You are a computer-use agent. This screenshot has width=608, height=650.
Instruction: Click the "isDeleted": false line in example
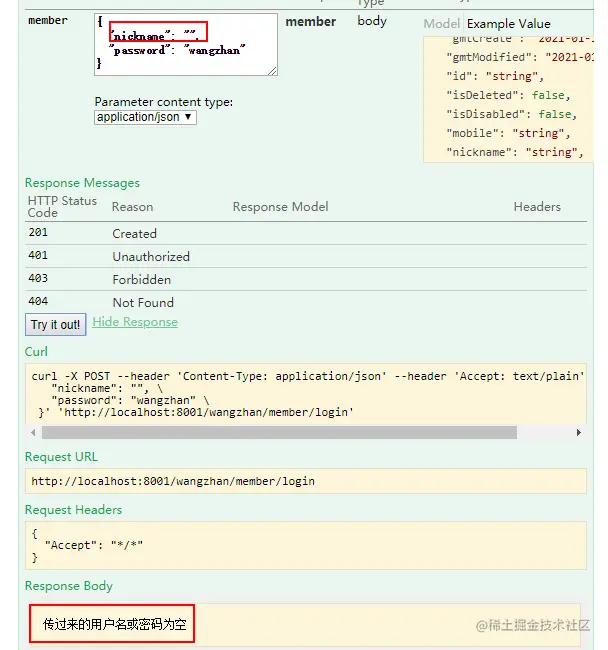click(508, 95)
